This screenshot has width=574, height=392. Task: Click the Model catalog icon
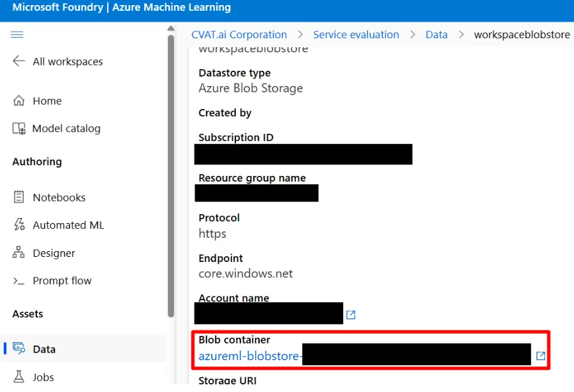pyautogui.click(x=18, y=129)
